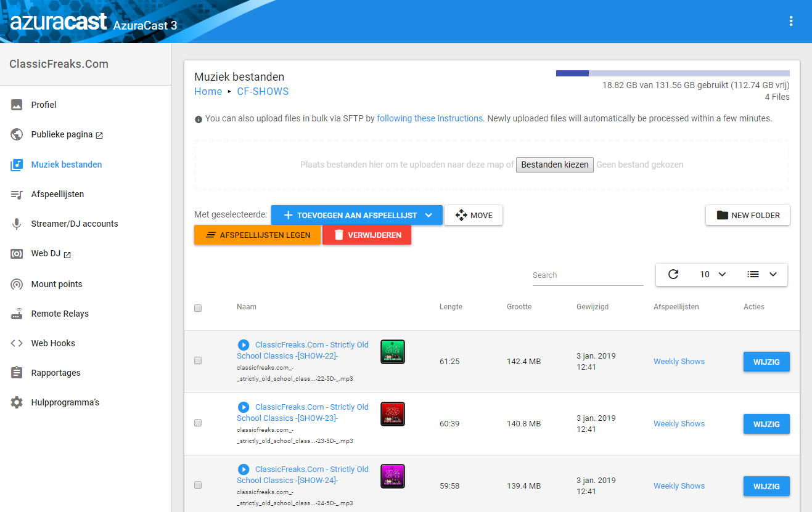Click the microphone icon for Streamer/DJ accounts
Viewport: 812px width, 512px height.
17,224
